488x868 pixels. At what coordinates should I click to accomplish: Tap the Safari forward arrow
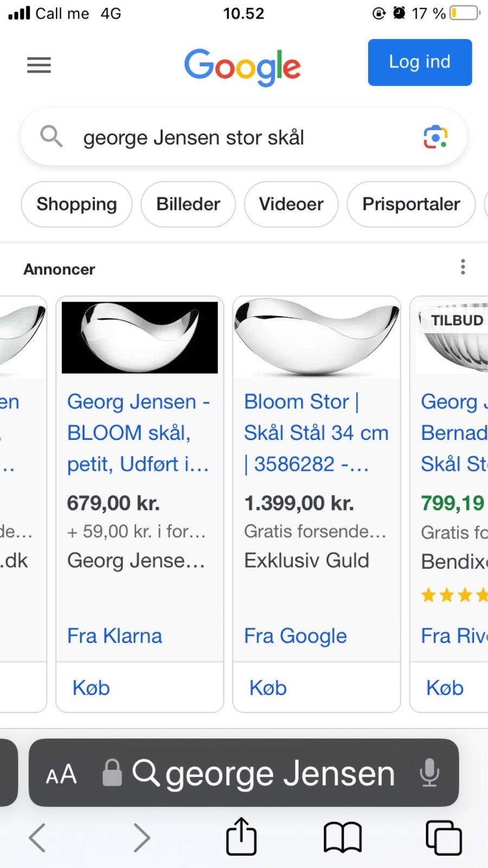coord(142,837)
